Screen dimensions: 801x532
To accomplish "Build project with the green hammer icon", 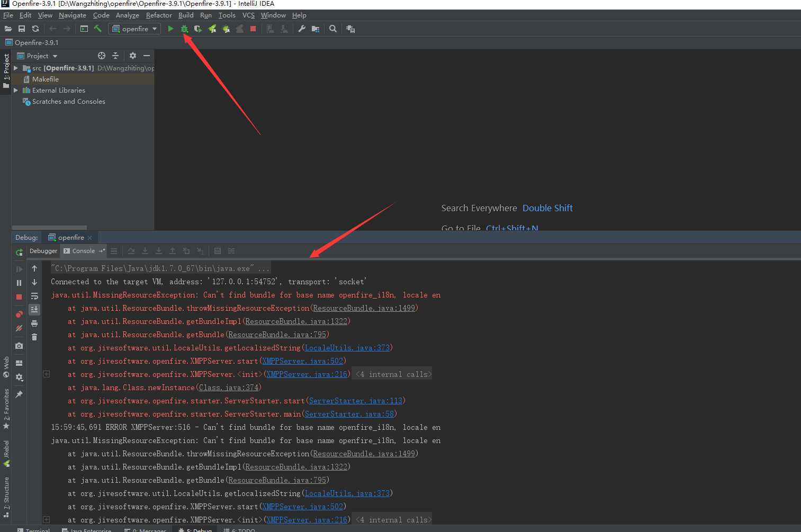I will (x=98, y=29).
